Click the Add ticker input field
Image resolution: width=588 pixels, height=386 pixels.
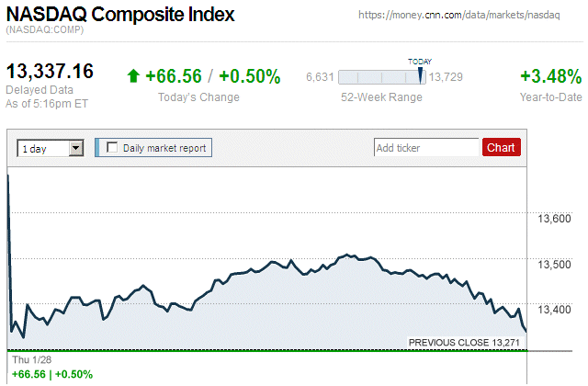[x=425, y=147]
